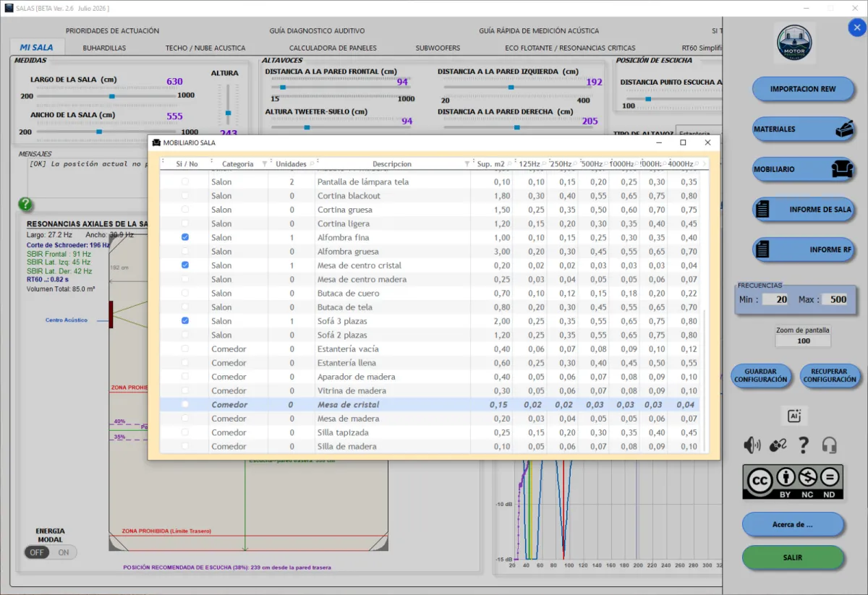Click the MOBILIARIO SALA window title icon

point(156,143)
